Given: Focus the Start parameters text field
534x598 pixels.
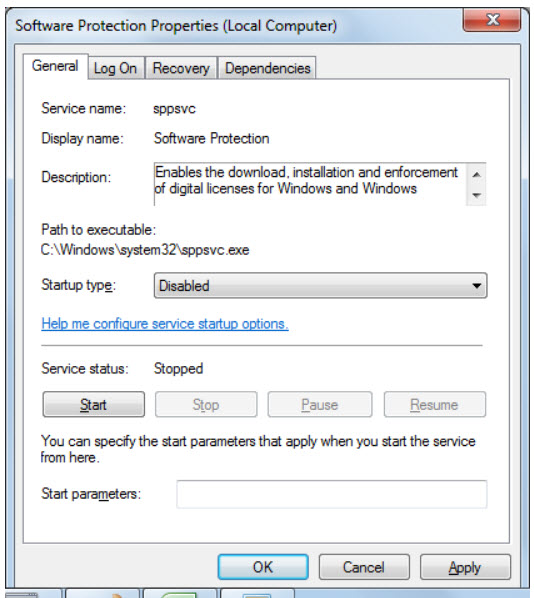Looking at the screenshot, I should [x=331, y=494].
